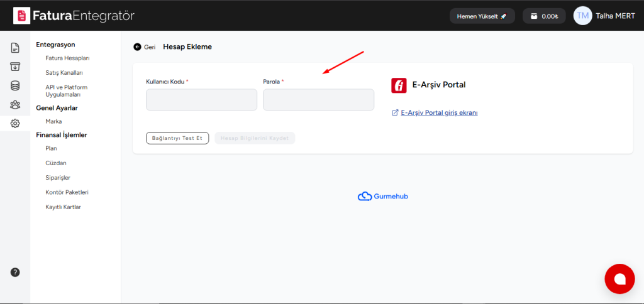Click the document icon in left sidebar

point(15,48)
